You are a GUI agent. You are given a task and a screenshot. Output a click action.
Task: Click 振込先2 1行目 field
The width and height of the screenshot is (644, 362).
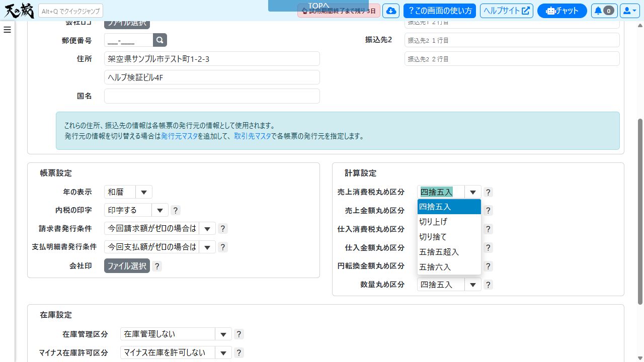[x=512, y=40]
